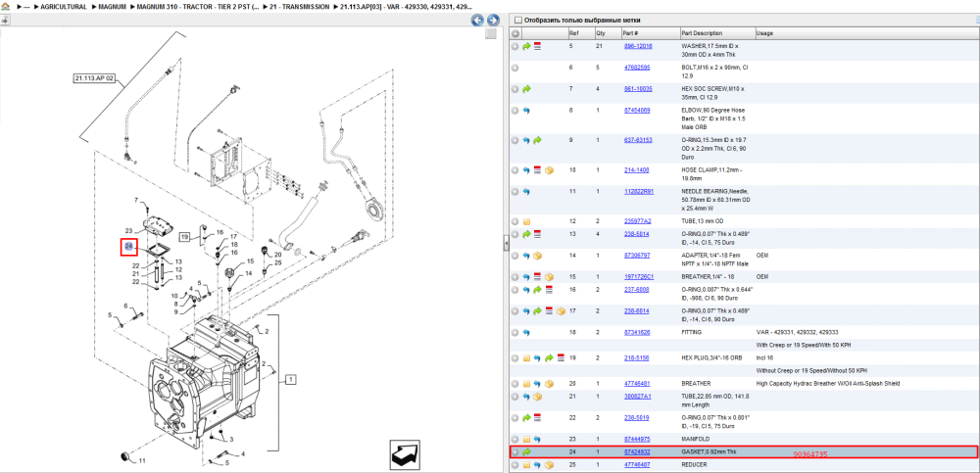Open part number 47682595 link

(637, 68)
